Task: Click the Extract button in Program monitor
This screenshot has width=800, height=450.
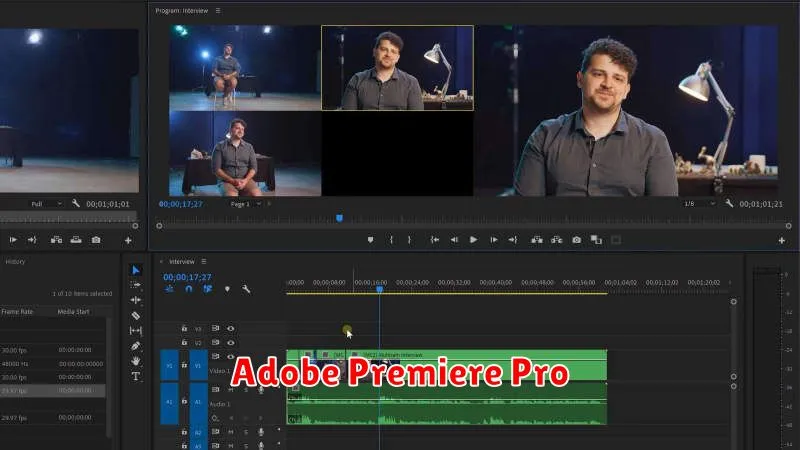Action: click(x=557, y=240)
